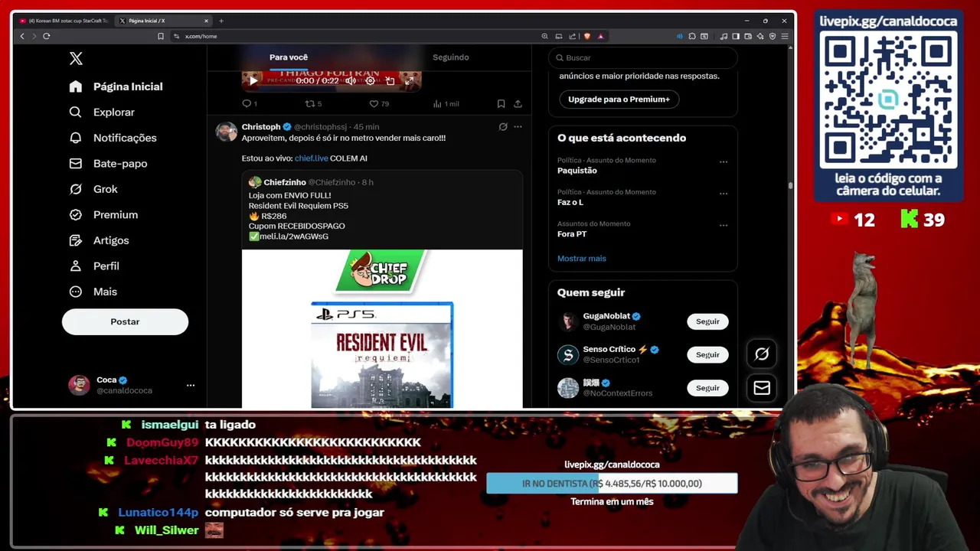Viewport: 980px width, 551px height.
Task: Switch to the Seguindo tab
Action: coord(450,57)
